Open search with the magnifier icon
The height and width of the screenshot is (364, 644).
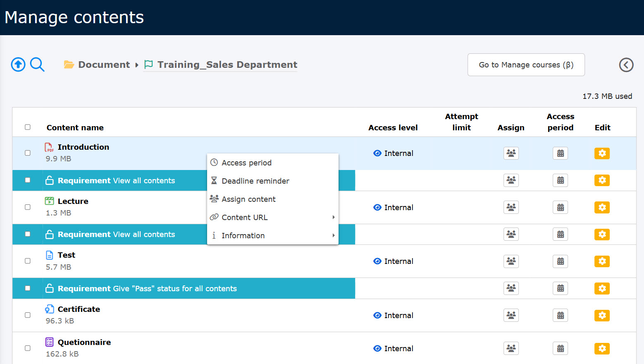(37, 65)
